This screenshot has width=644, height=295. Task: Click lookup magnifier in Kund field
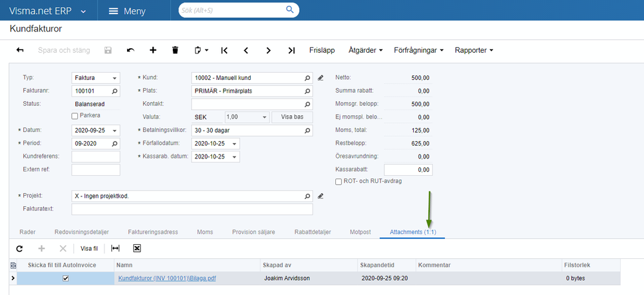307,78
